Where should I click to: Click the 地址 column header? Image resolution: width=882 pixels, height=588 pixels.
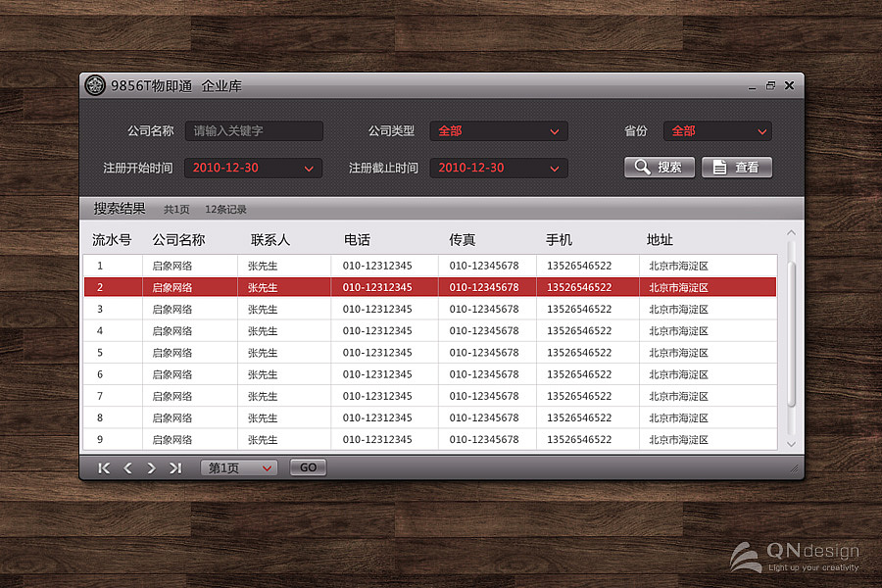point(660,240)
